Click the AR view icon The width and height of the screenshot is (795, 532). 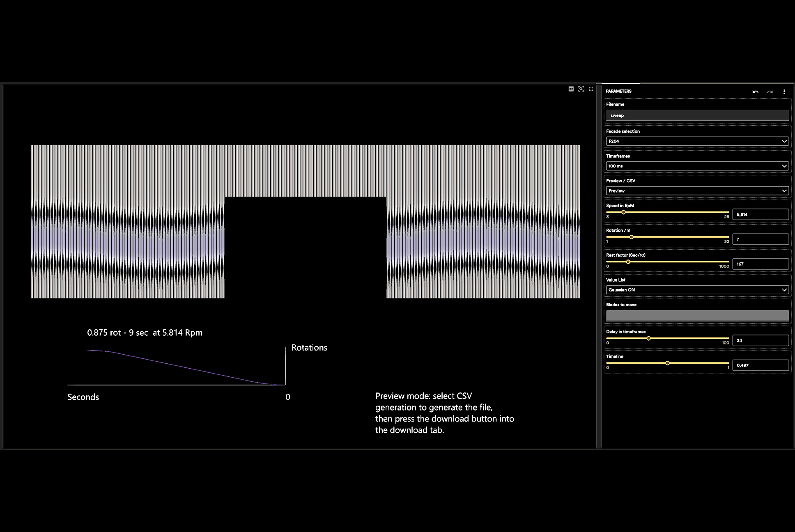coord(571,89)
